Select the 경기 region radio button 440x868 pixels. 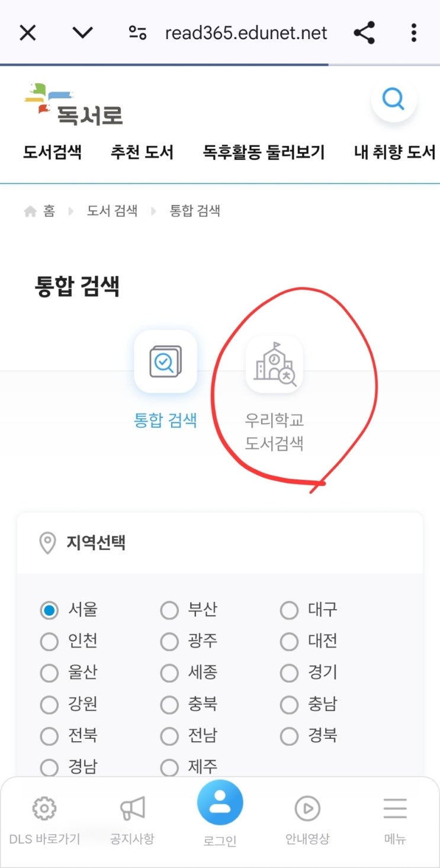tap(289, 673)
